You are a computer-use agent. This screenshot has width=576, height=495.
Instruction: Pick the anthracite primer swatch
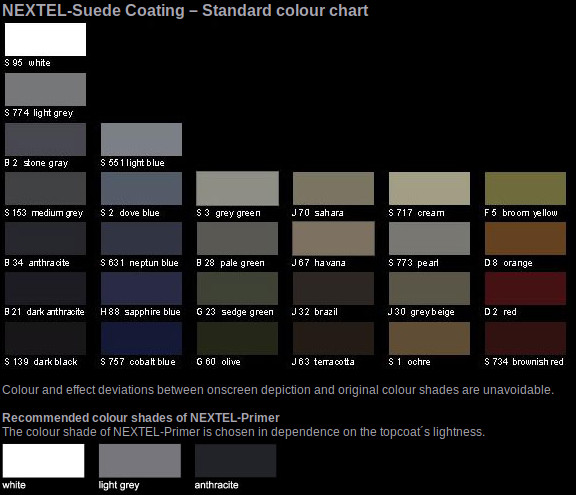[235, 460]
